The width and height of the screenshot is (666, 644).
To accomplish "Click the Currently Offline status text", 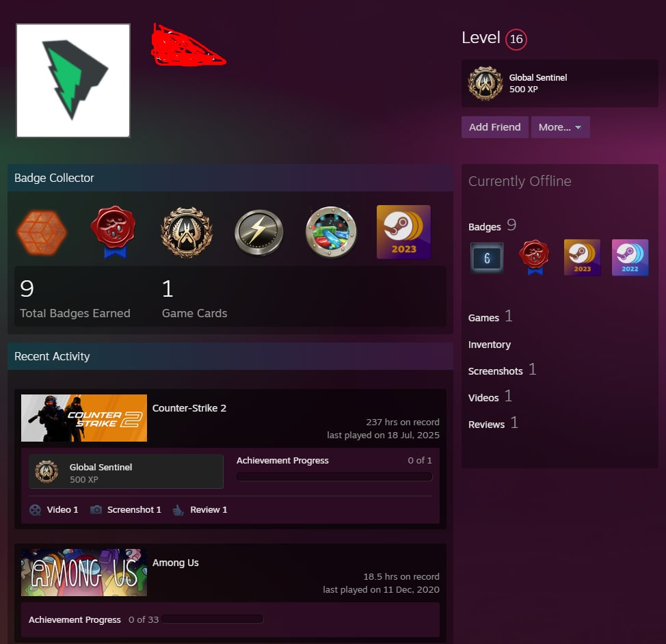I will 520,181.
